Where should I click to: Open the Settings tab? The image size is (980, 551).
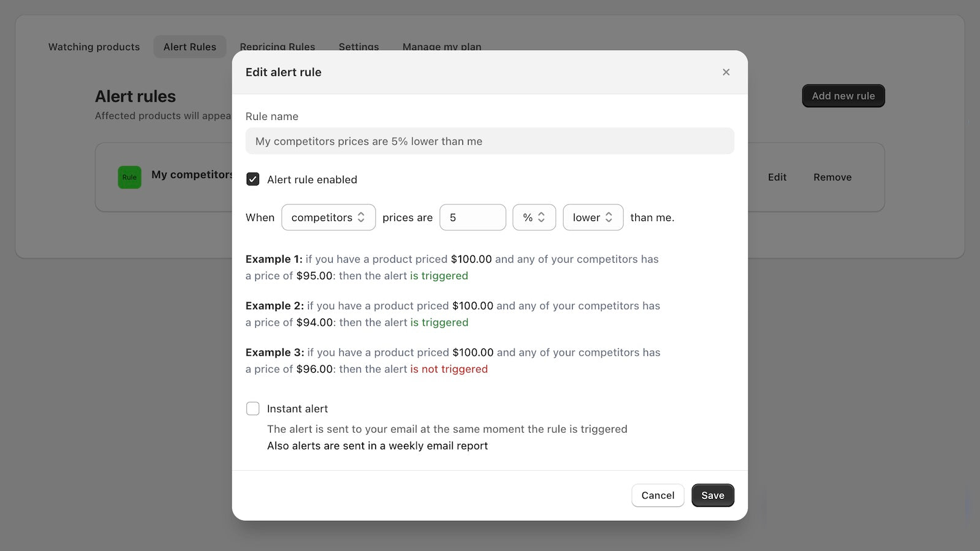(358, 47)
